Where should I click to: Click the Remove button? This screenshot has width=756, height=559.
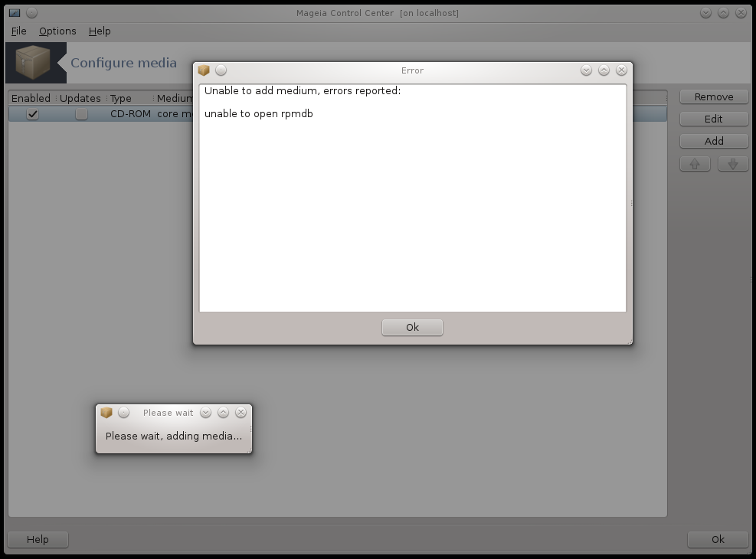click(x=714, y=96)
